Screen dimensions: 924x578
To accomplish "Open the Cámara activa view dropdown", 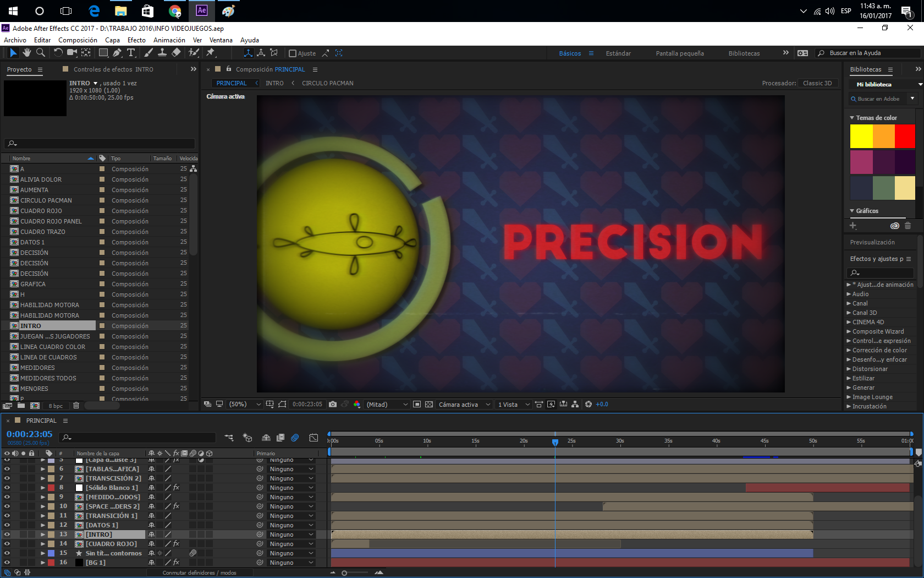I will coord(464,404).
